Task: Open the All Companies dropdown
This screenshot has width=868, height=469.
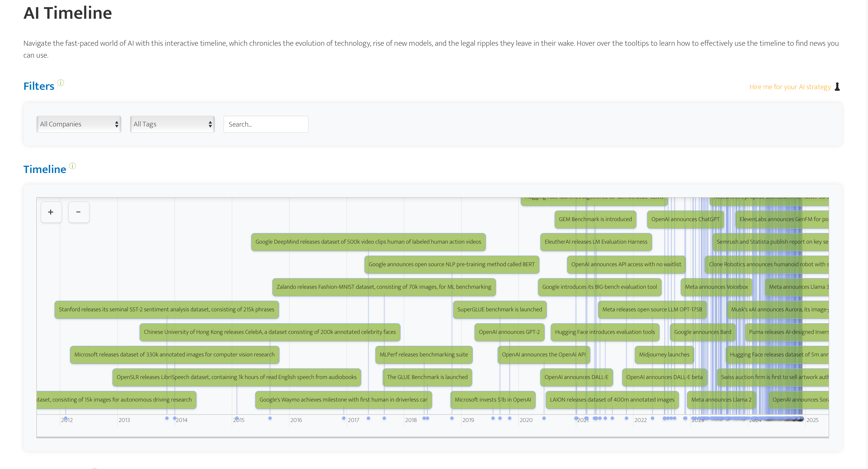Action: tap(78, 124)
